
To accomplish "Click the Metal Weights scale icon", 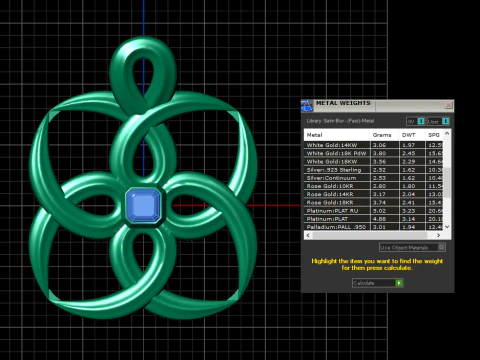I will (x=307, y=106).
